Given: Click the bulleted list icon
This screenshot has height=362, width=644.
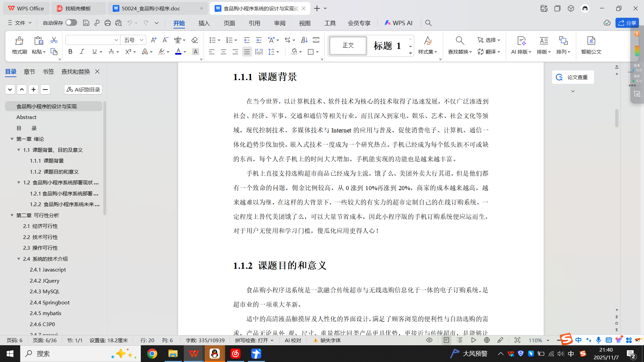Looking at the screenshot, I should 212,40.
